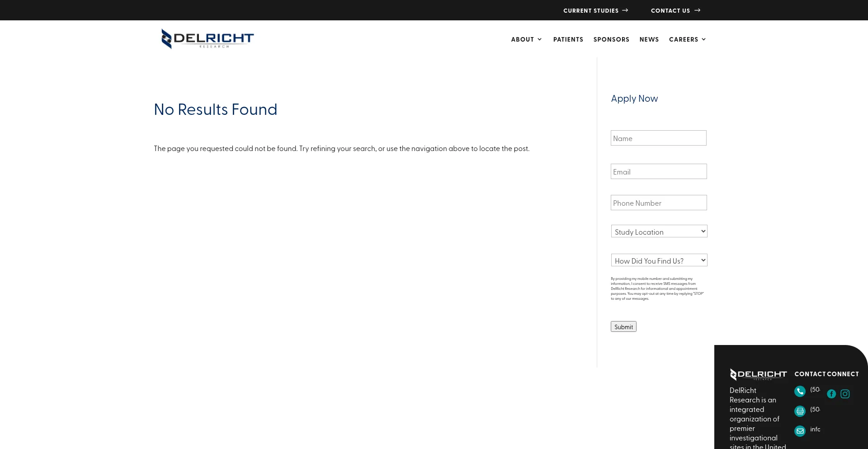Click the 'page you requested could not be found' message
This screenshot has height=449, width=868.
tap(342, 148)
